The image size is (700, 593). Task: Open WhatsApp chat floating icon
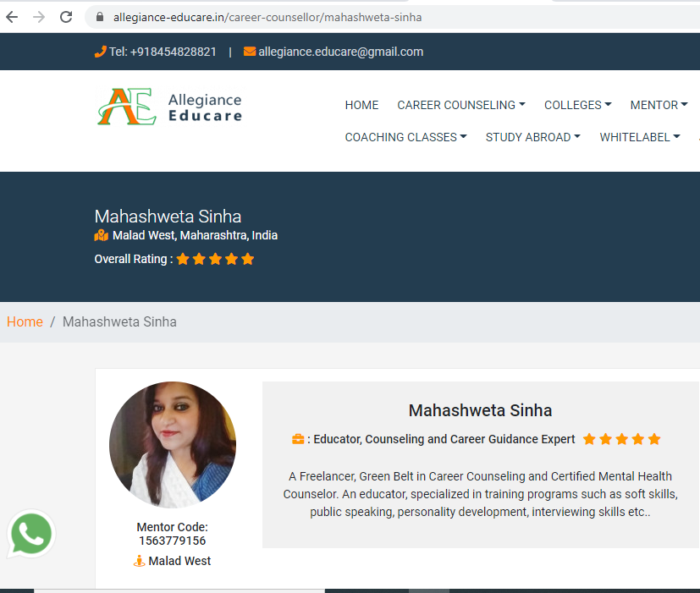coord(30,535)
